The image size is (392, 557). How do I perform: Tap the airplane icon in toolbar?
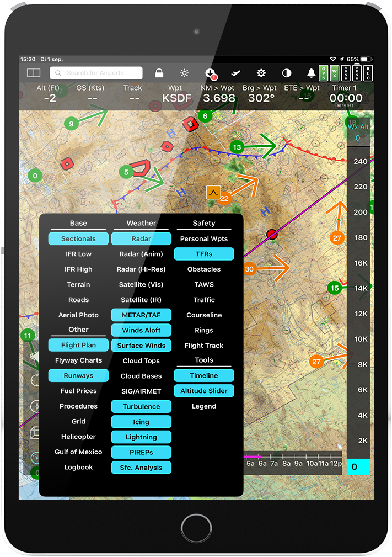tap(236, 73)
